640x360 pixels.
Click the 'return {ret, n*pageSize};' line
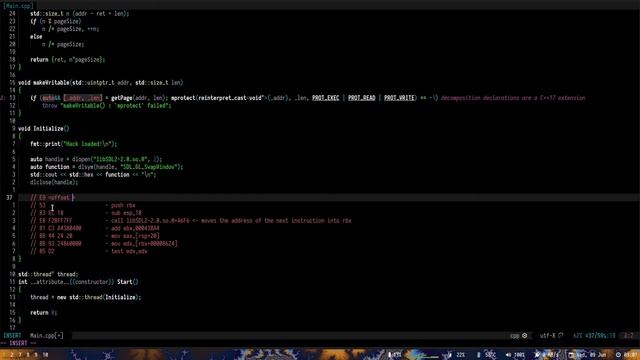[68, 60]
